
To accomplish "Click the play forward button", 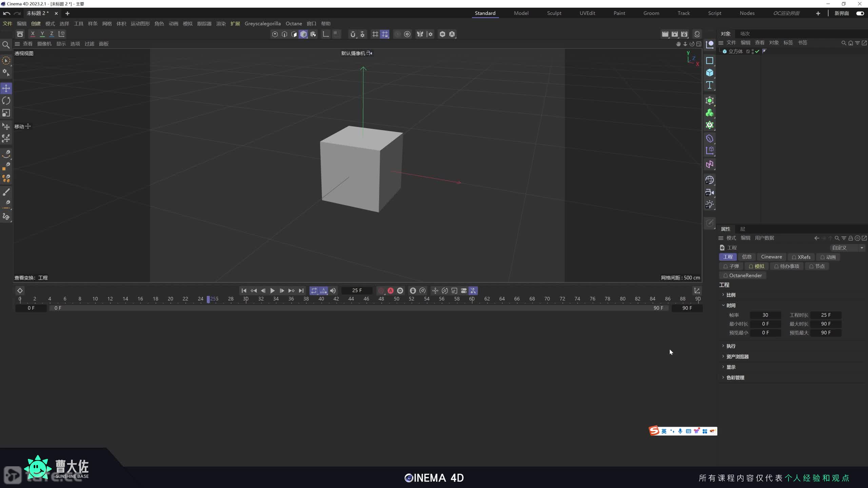I will [272, 291].
